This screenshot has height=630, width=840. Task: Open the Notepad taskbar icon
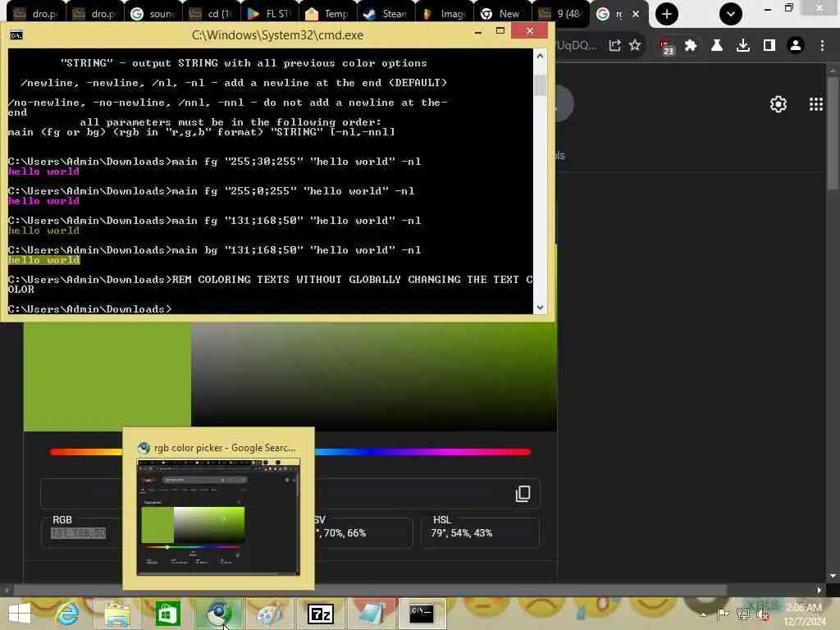pos(371,614)
